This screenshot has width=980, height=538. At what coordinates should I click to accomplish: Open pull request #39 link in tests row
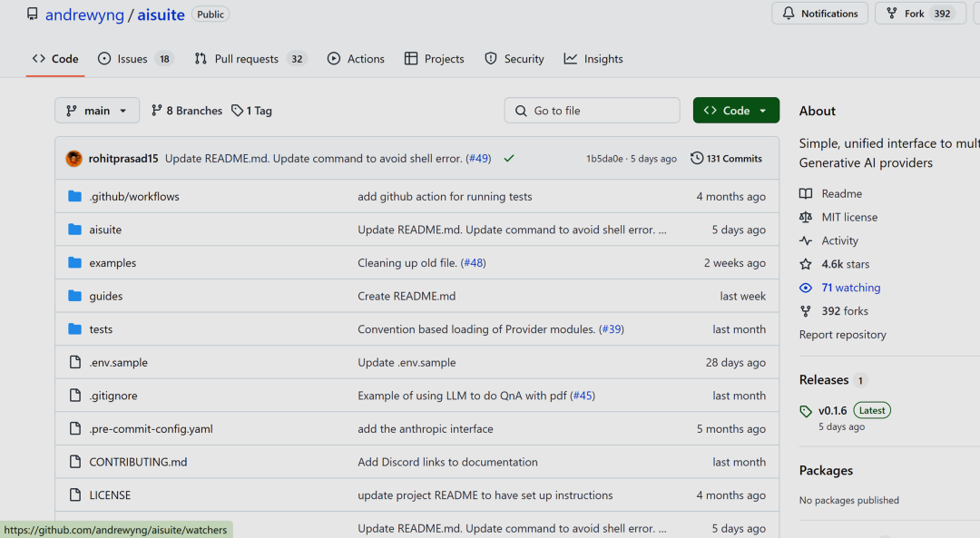pyautogui.click(x=612, y=328)
